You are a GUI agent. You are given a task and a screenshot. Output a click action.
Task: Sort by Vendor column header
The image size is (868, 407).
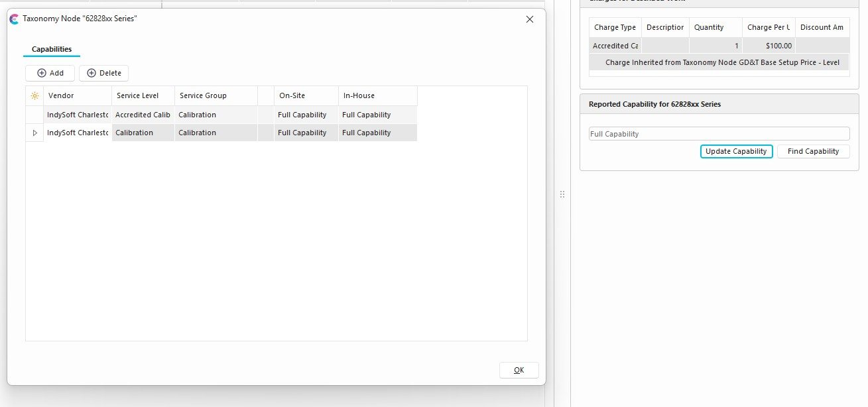click(78, 96)
